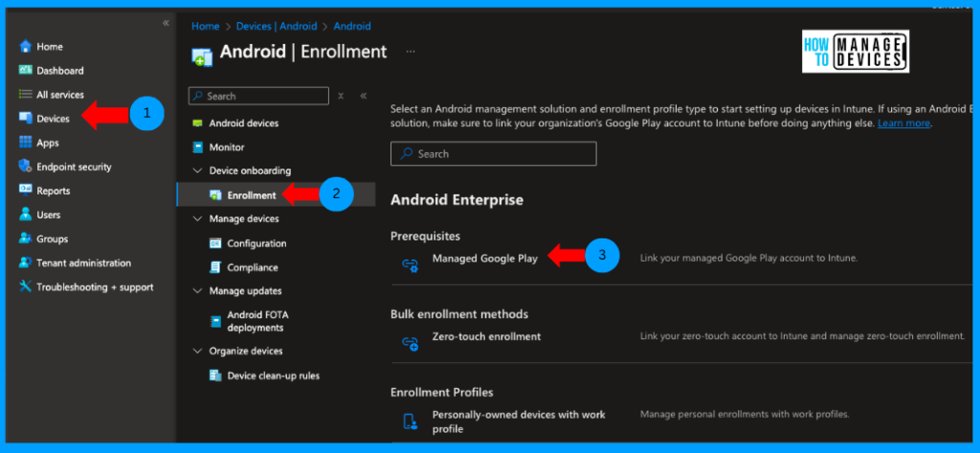This screenshot has height=453, width=980.
Task: Click the Apps grid icon
Action: (25, 143)
